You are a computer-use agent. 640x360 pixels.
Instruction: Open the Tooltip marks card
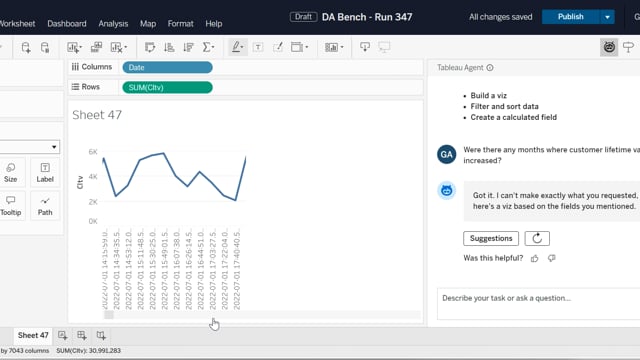point(11,206)
